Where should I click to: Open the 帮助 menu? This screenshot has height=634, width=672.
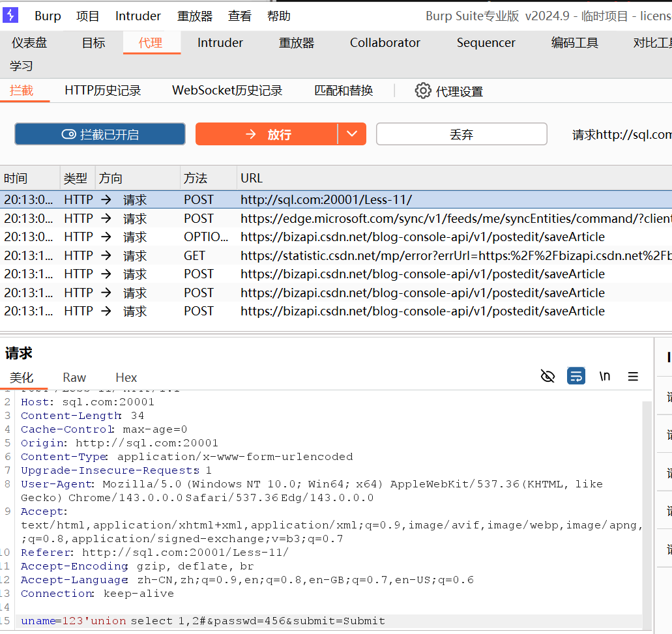279,16
